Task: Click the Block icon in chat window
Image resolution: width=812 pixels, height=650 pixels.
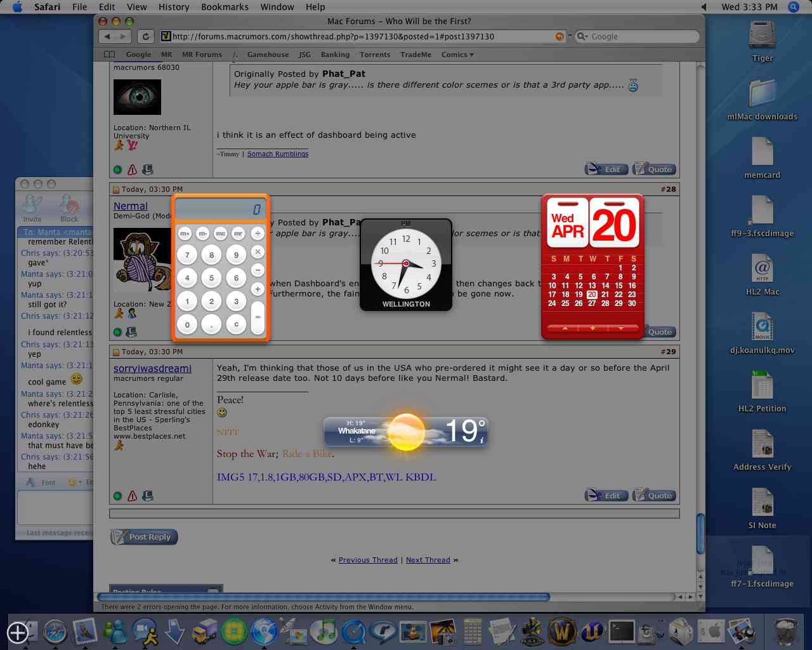Action: (69, 208)
